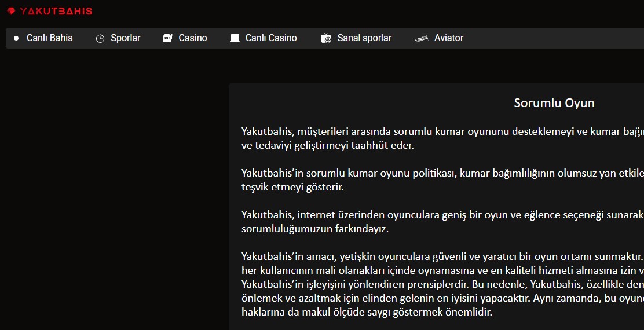The height and width of the screenshot is (330, 644).
Task: Click the stopwatch icon beside Sporlar
Action: 100,38
